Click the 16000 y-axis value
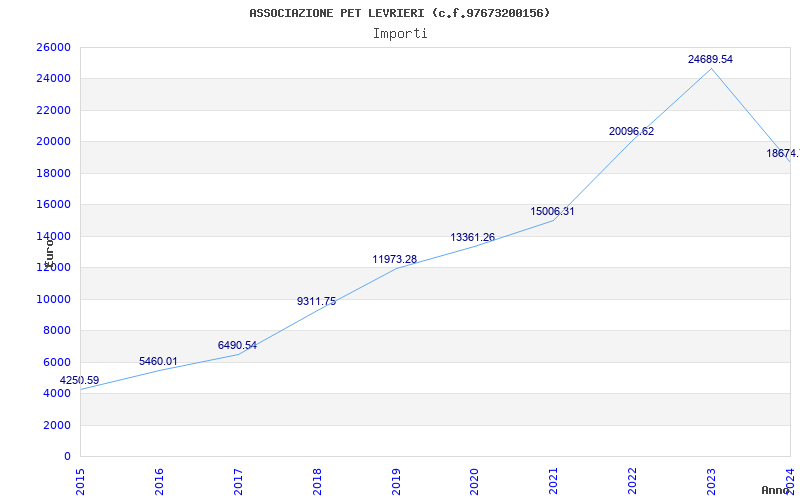800x500 pixels. coord(53,205)
